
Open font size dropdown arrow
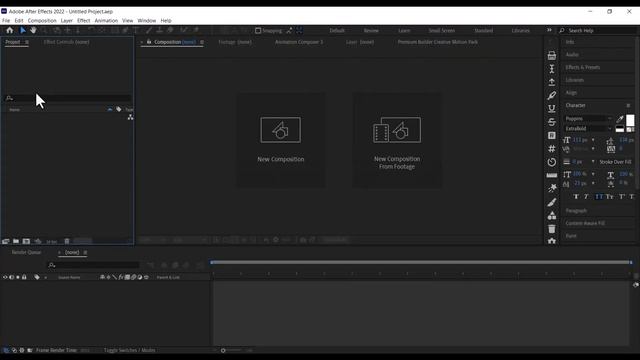pyautogui.click(x=593, y=140)
